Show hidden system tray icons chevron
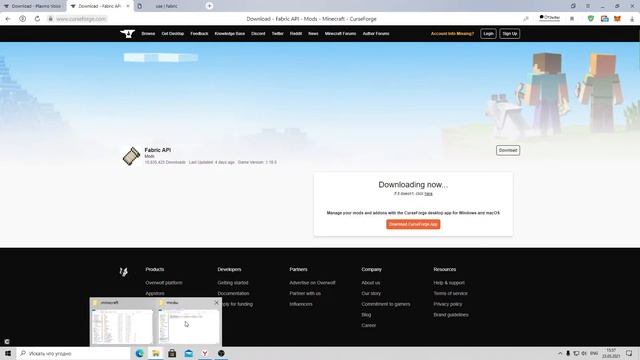Screen dimensions: 640x360 560,353
